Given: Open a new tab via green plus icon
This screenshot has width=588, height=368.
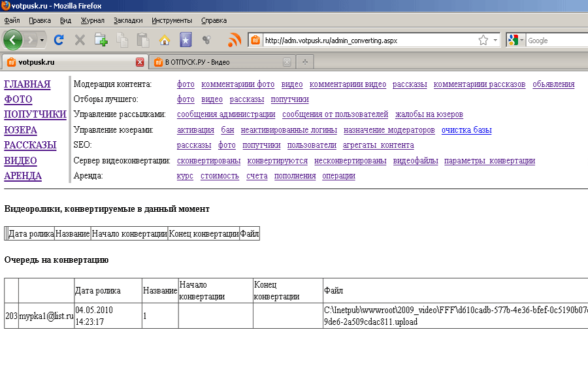Looking at the screenshot, I should [x=101, y=40].
